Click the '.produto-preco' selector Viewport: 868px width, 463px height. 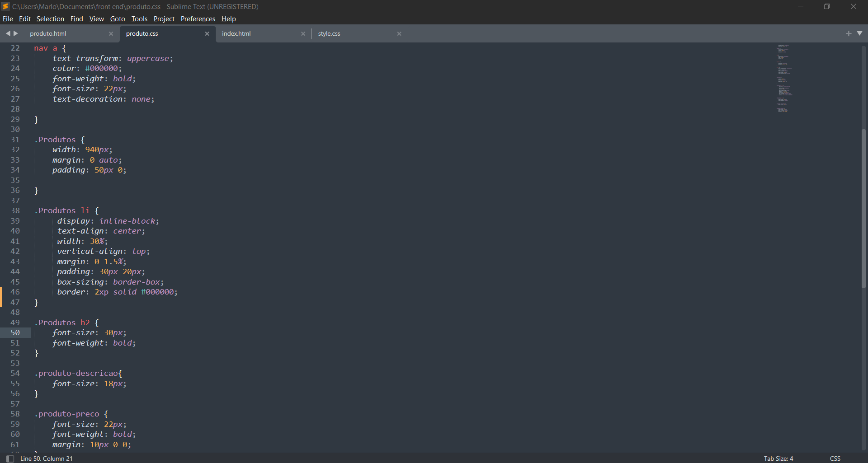pos(67,414)
